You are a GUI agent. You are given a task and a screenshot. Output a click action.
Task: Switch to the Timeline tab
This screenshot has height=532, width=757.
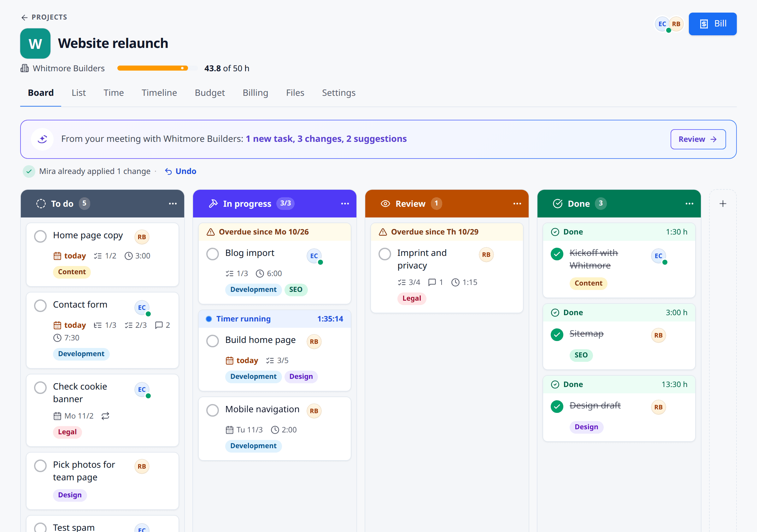point(159,93)
